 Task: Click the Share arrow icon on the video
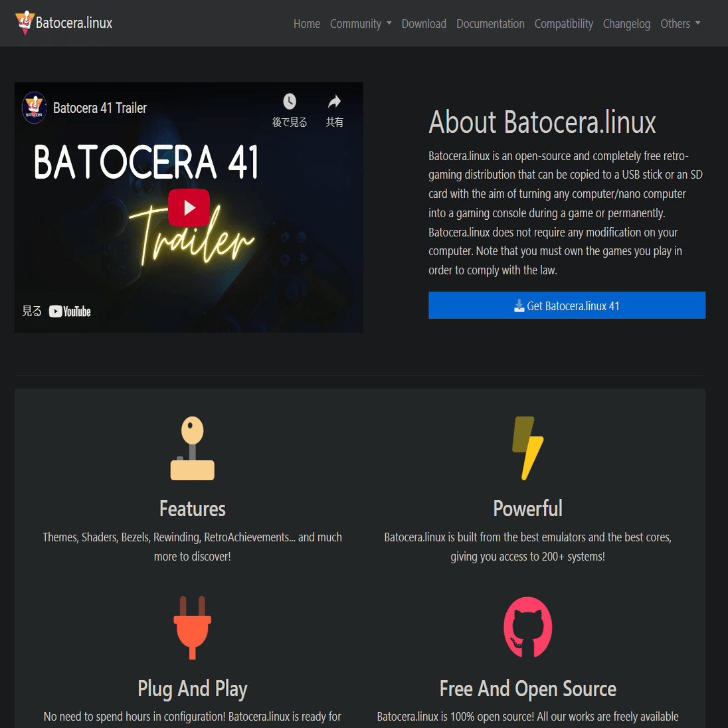334,101
